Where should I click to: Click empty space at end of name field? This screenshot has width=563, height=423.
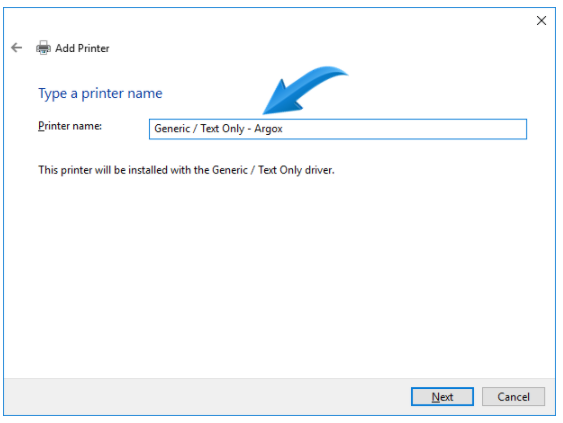point(402,129)
